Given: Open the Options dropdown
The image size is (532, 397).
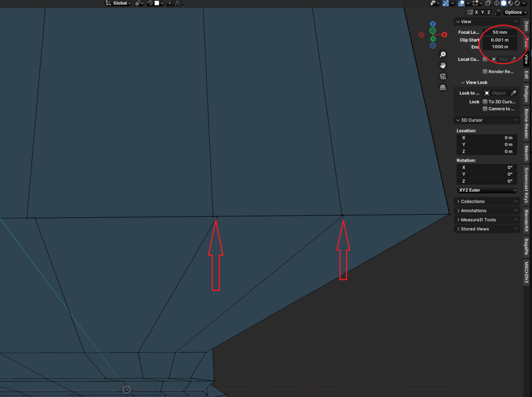Looking at the screenshot, I should click(x=516, y=12).
